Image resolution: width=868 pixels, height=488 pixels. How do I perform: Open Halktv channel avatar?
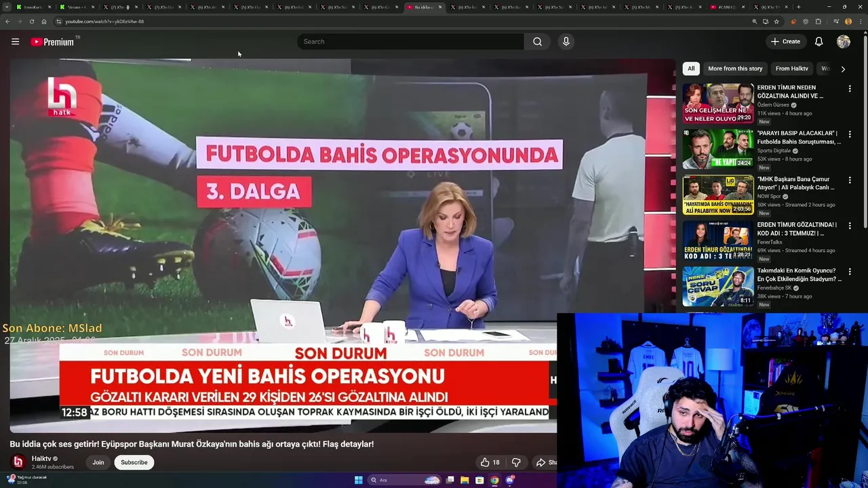click(x=18, y=462)
